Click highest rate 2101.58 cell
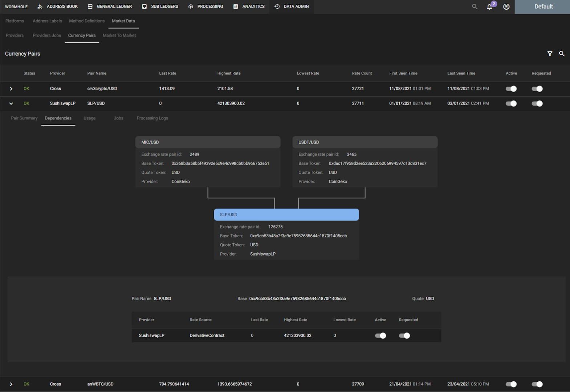Image resolution: width=570 pixels, height=392 pixels. click(x=225, y=89)
